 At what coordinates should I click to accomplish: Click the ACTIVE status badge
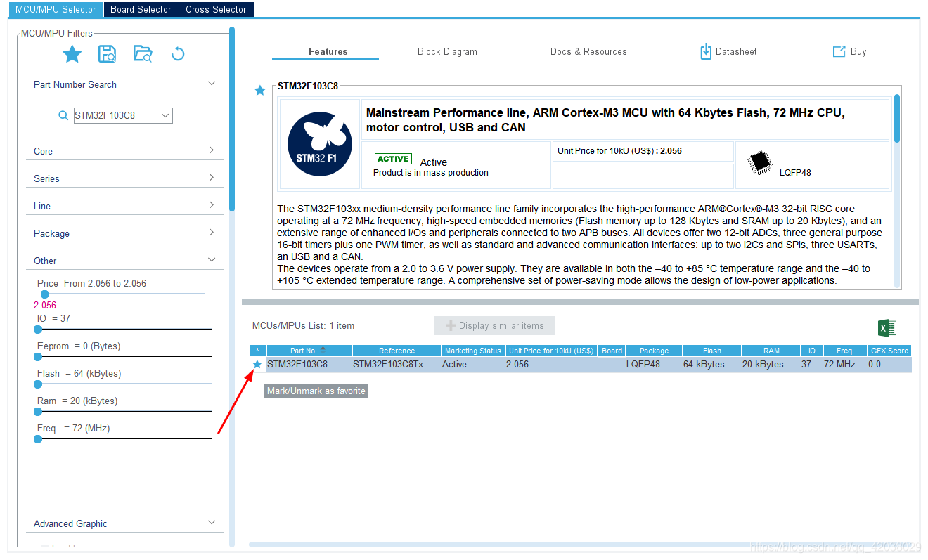coord(393,159)
